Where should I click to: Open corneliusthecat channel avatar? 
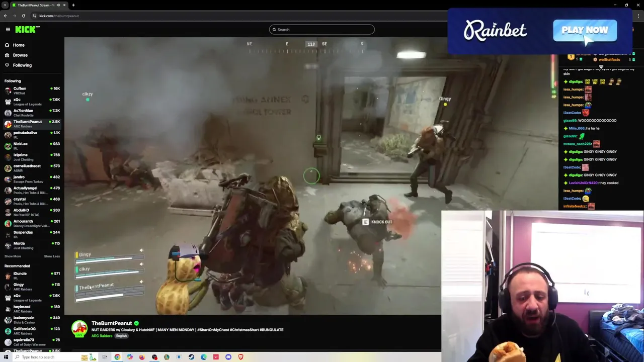pyautogui.click(x=8, y=168)
